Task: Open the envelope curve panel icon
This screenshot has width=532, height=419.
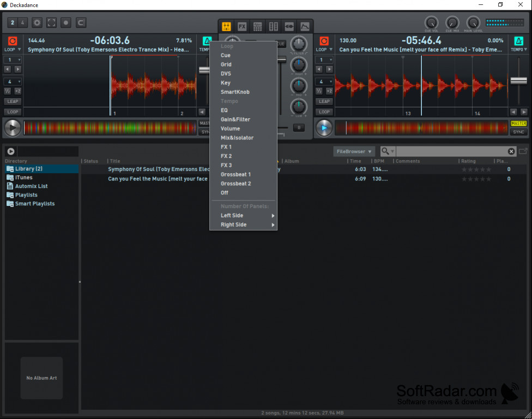Action: pos(305,27)
